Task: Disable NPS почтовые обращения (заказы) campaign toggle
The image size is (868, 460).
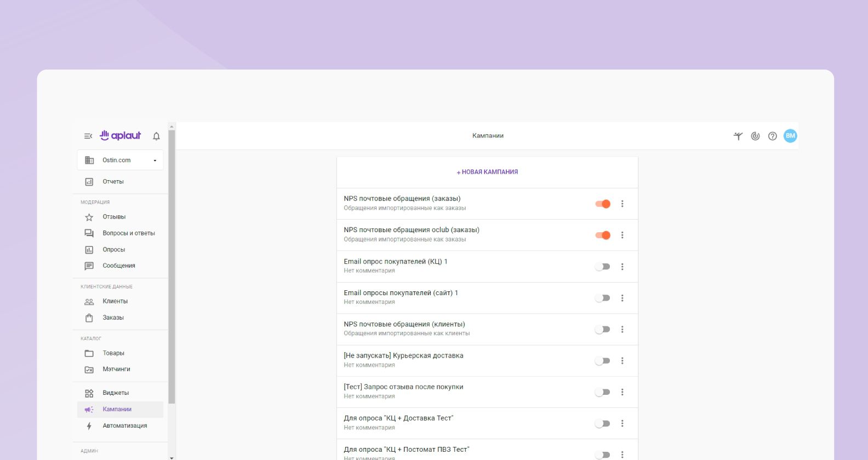Action: point(603,204)
